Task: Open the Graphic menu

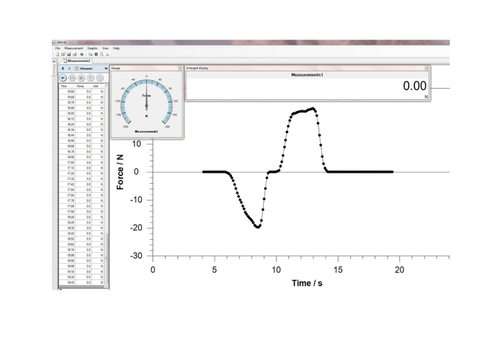Action: 92,48
